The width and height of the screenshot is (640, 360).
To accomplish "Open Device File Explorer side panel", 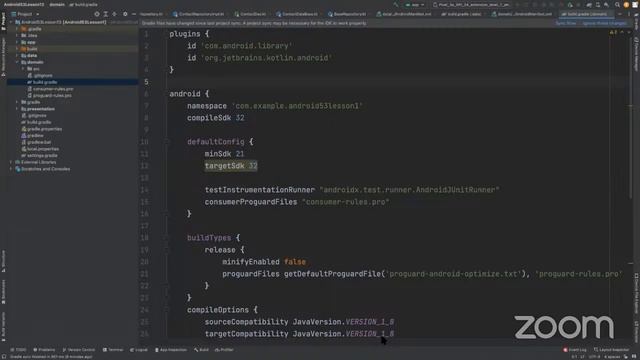I will [636, 293].
